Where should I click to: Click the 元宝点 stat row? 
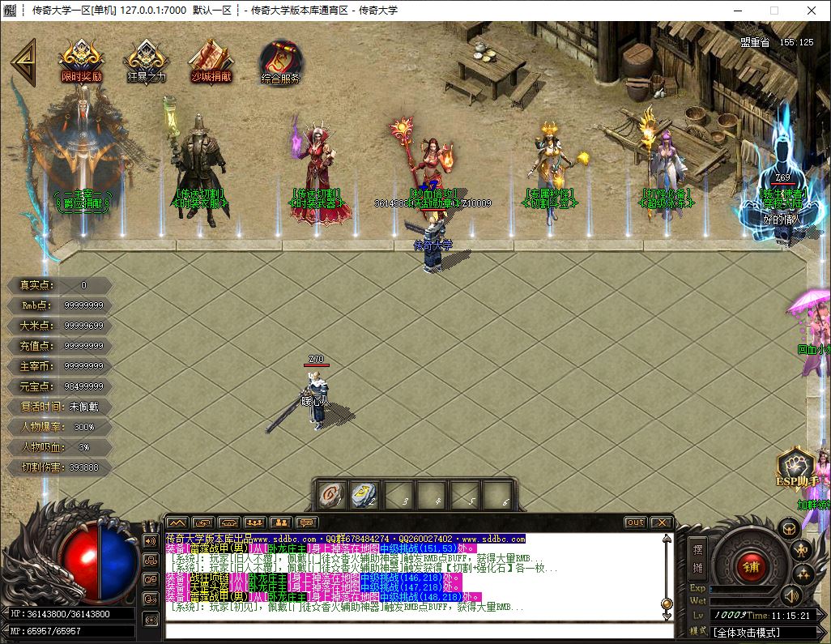click(x=59, y=386)
